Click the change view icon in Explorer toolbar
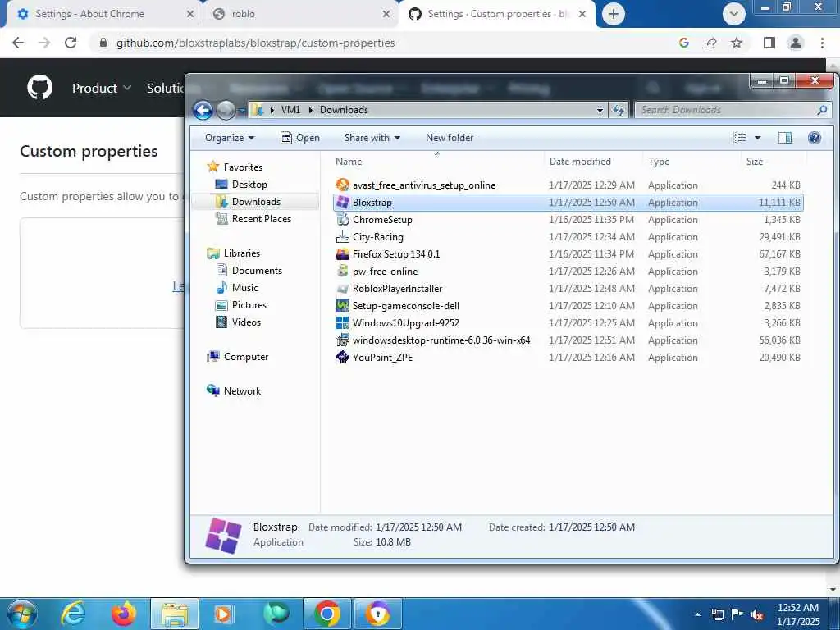The image size is (840, 630). pyautogui.click(x=740, y=138)
